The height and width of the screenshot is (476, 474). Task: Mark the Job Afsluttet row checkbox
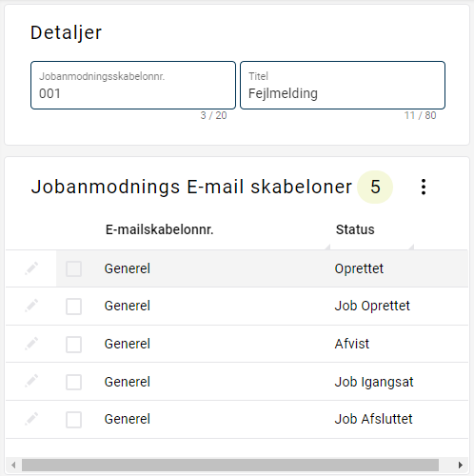73,420
